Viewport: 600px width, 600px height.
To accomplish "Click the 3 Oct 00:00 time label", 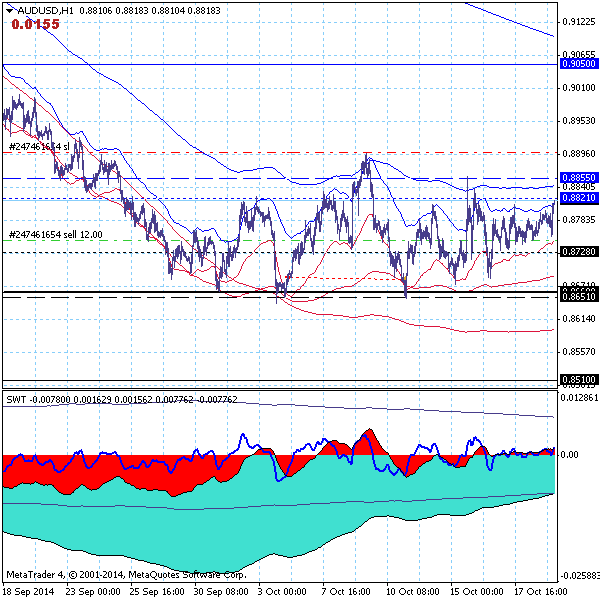I will 282,592.
